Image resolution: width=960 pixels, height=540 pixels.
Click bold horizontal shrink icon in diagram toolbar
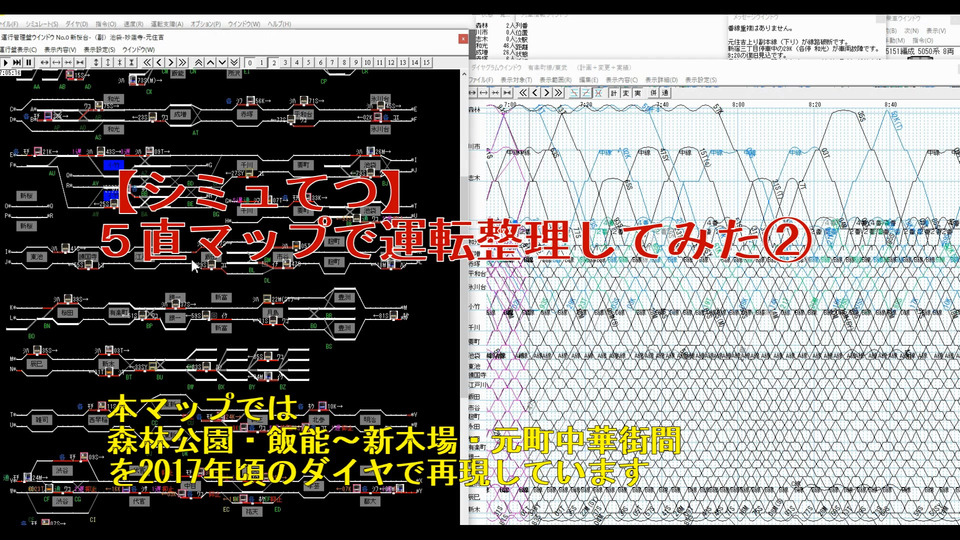(507, 92)
